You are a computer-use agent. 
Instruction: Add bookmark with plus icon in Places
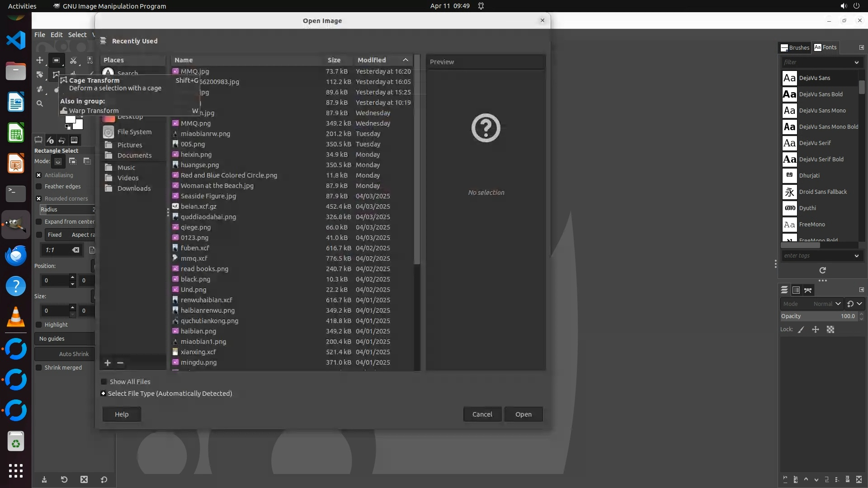108,363
